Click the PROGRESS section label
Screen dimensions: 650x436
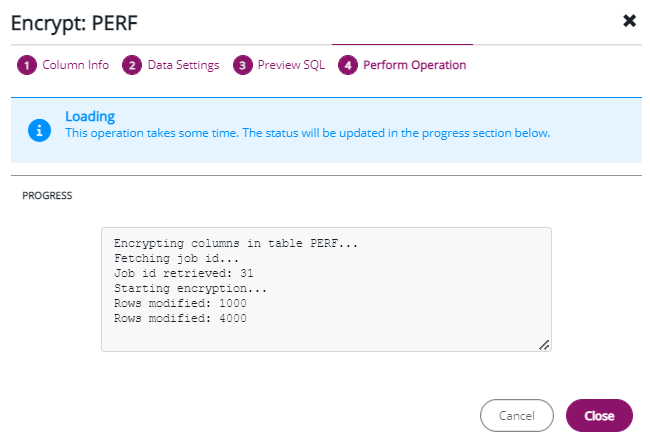(x=47, y=196)
